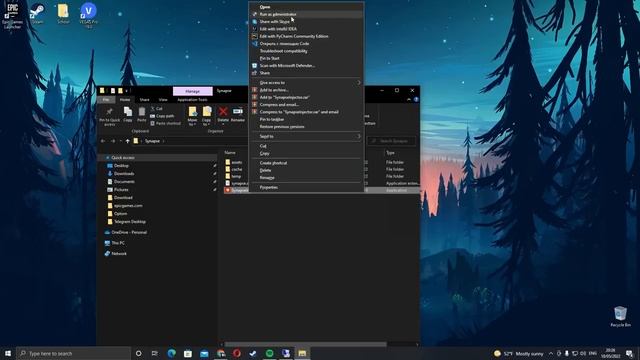The image size is (640, 360).
Task: Click the Search Synapse input field
Action: tap(391, 141)
